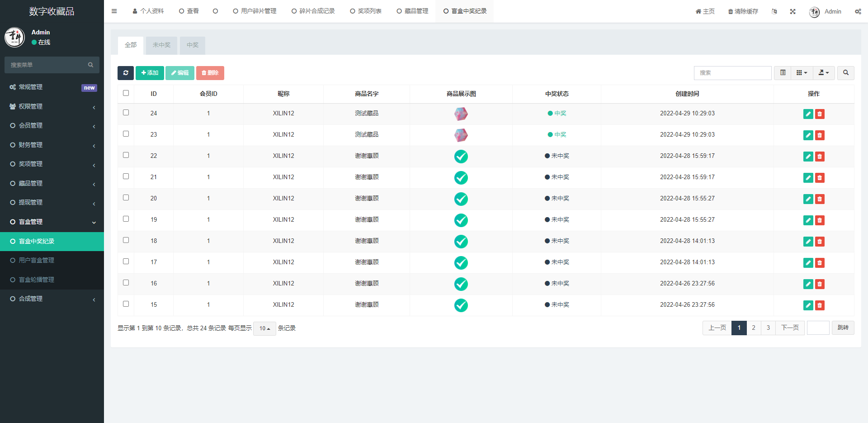The height and width of the screenshot is (423, 868).
Task: Switch to the 中奖 tab
Action: [192, 45]
